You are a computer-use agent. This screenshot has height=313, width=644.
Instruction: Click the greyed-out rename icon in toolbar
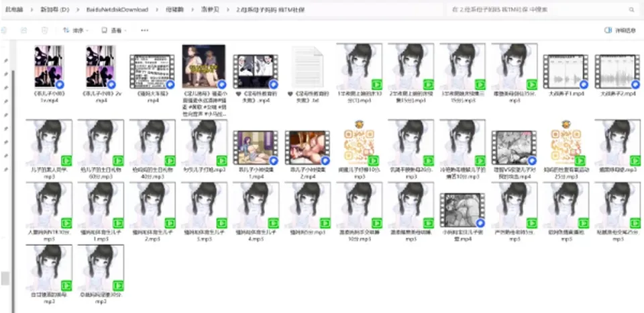click(x=3, y=30)
